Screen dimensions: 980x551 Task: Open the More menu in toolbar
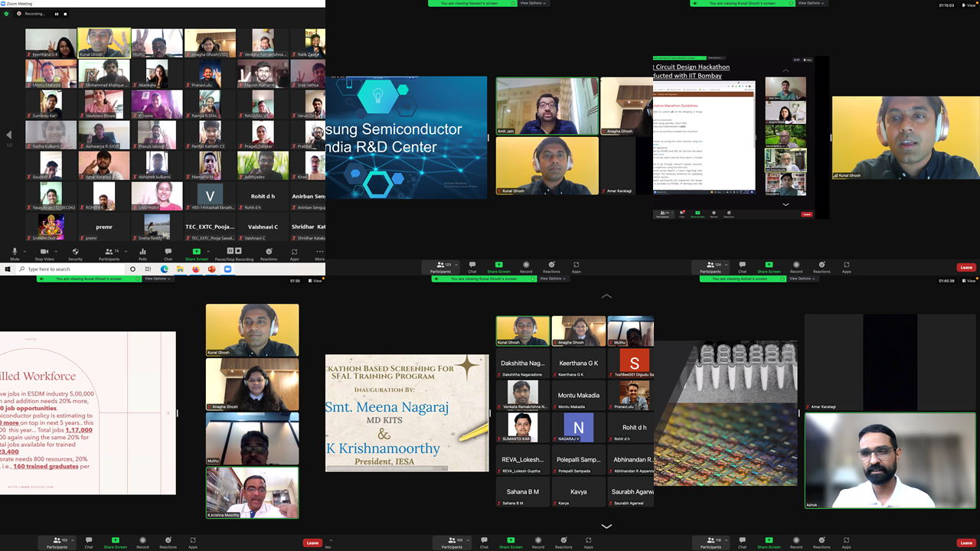319,252
